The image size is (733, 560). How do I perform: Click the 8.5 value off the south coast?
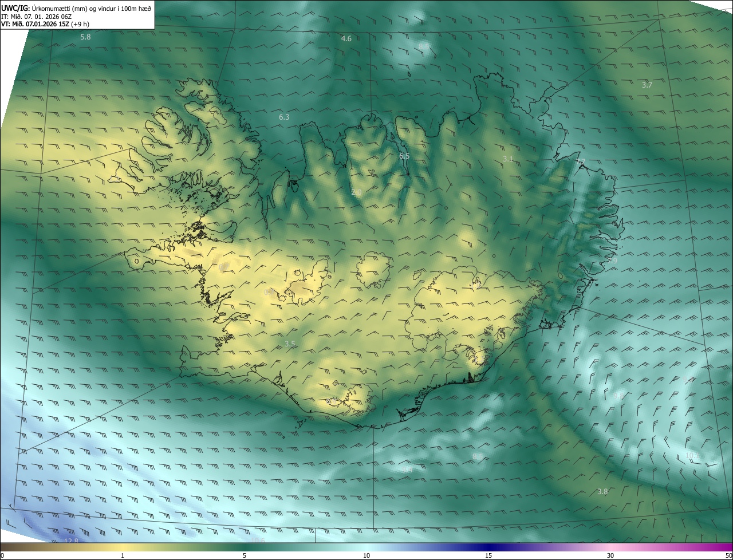[x=478, y=456]
